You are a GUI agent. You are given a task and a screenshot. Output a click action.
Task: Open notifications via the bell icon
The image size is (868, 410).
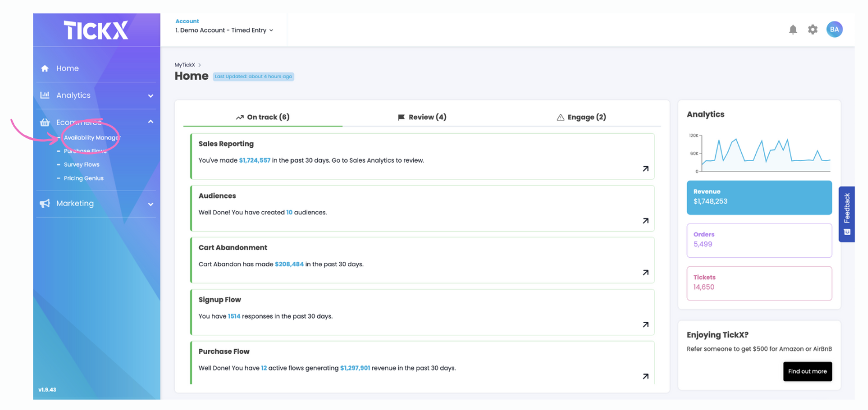point(793,29)
